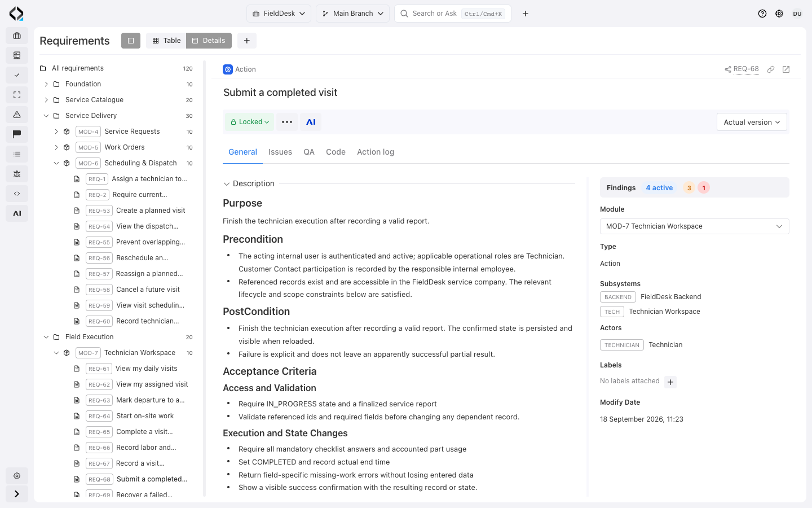Add a new view with plus button
This screenshot has height=508, width=812.
[x=247, y=41]
